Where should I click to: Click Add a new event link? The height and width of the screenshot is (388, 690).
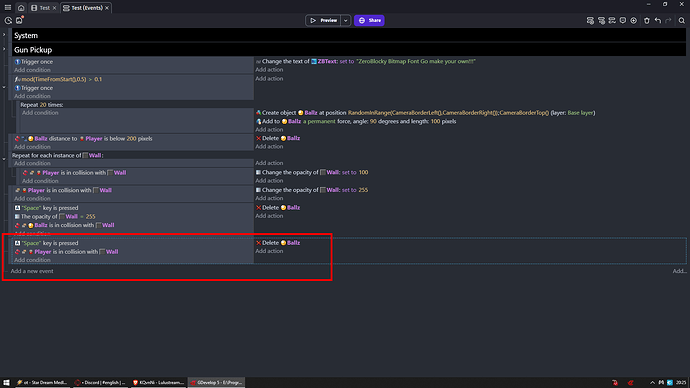pyautogui.click(x=32, y=271)
